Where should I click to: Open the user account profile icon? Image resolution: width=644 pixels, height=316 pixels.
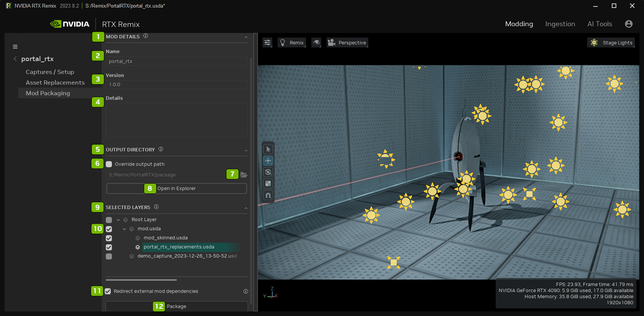629,24
